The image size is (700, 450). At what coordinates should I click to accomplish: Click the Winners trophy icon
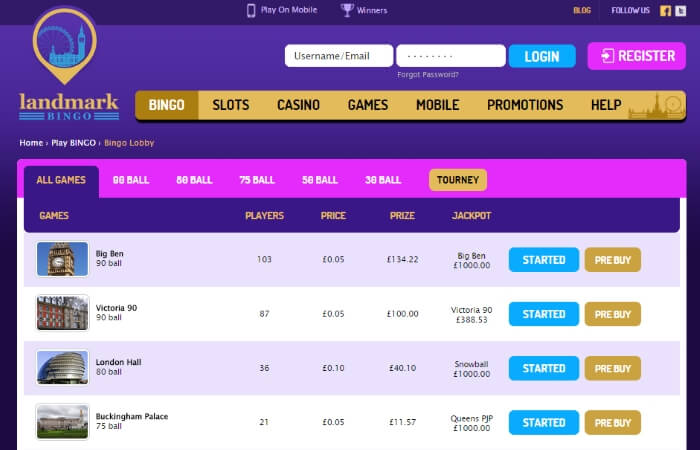(x=347, y=10)
